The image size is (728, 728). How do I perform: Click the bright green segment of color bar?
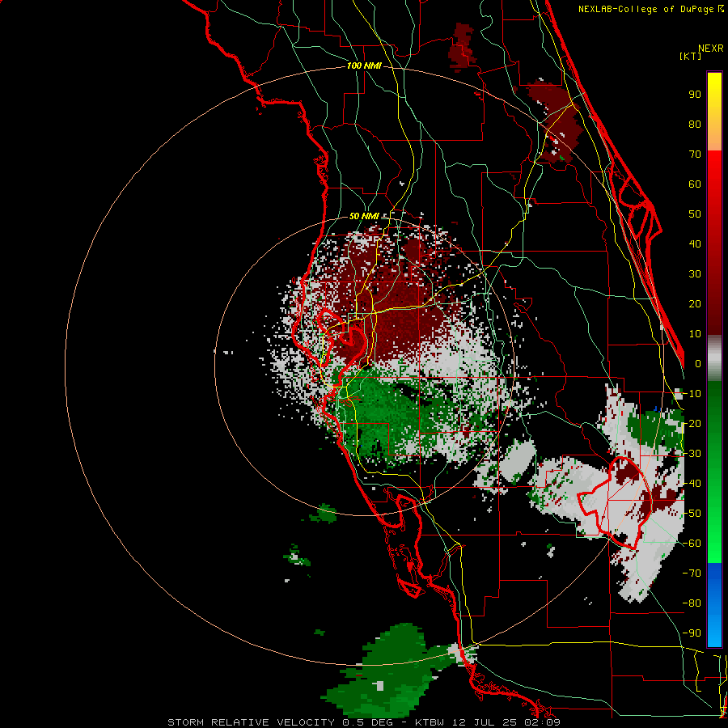click(x=714, y=534)
